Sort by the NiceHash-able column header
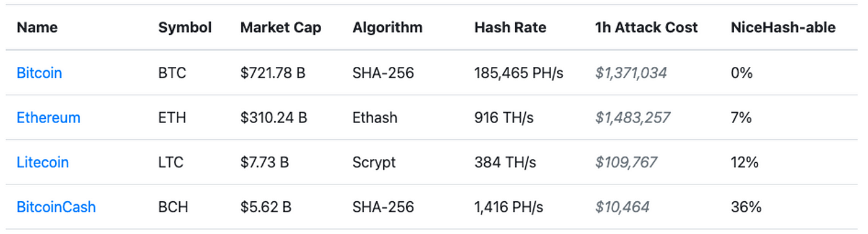 pyautogui.click(x=783, y=28)
